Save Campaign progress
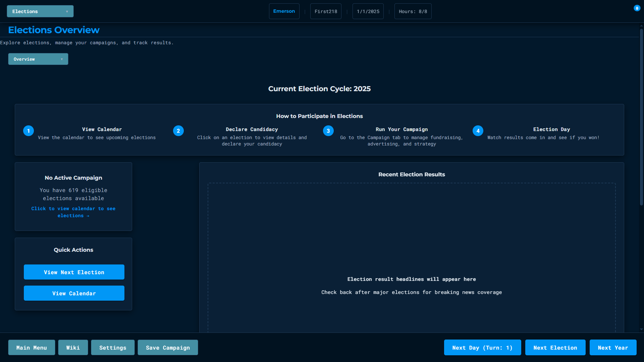Screen dimensions: 644x362 coord(168,348)
